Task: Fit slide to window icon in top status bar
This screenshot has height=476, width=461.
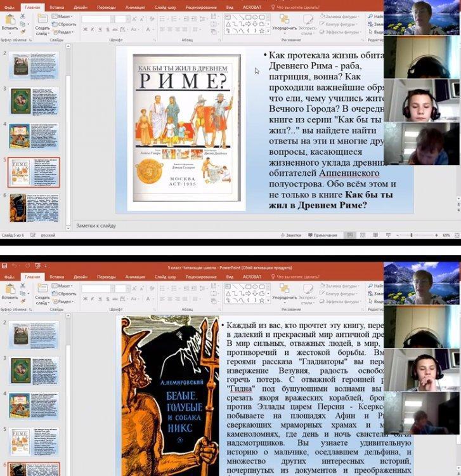Action: click(x=457, y=235)
